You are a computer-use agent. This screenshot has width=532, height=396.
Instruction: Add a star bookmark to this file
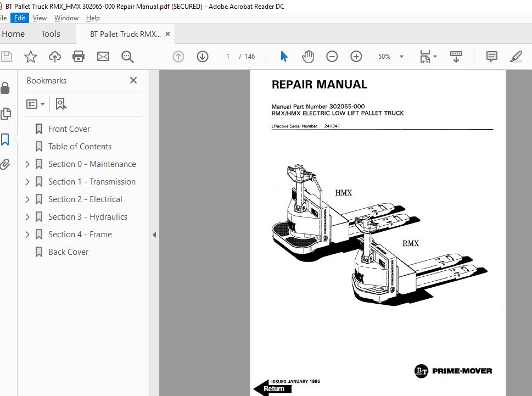click(x=31, y=57)
